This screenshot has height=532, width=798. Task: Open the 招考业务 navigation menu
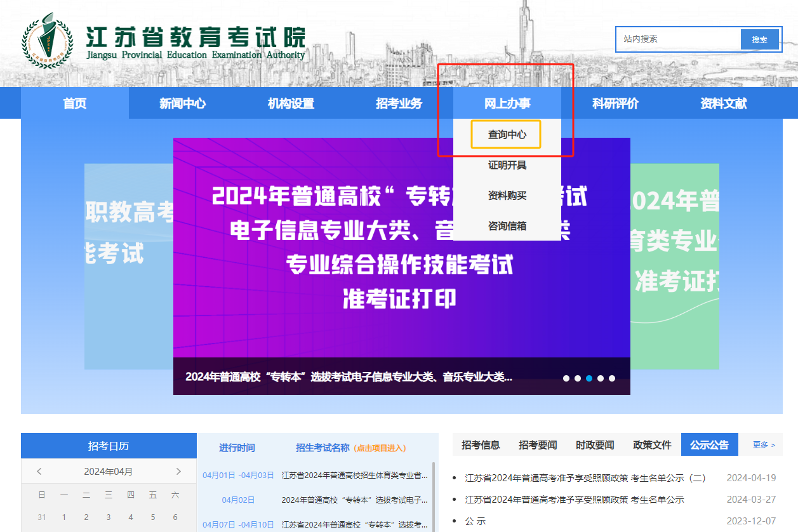pyautogui.click(x=399, y=103)
